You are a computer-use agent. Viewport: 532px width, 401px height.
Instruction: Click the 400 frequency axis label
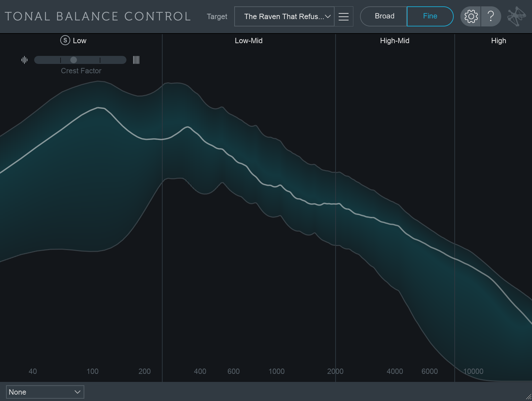click(x=200, y=371)
